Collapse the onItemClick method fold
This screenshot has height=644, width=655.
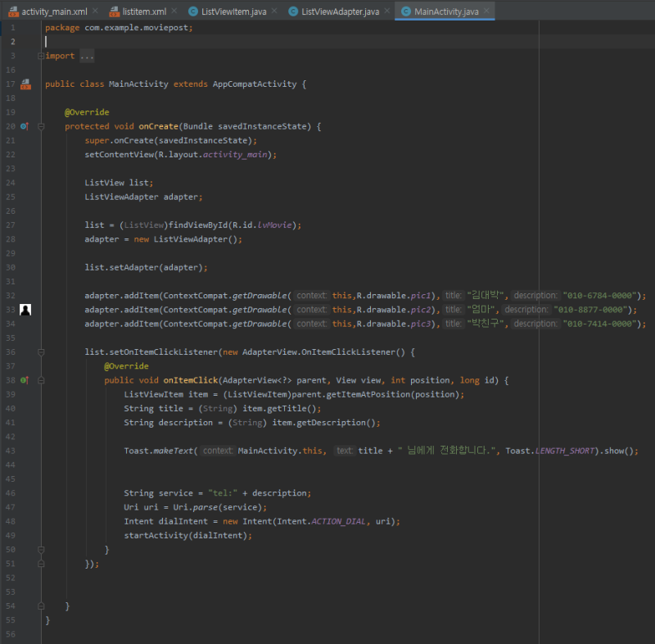pyautogui.click(x=41, y=380)
